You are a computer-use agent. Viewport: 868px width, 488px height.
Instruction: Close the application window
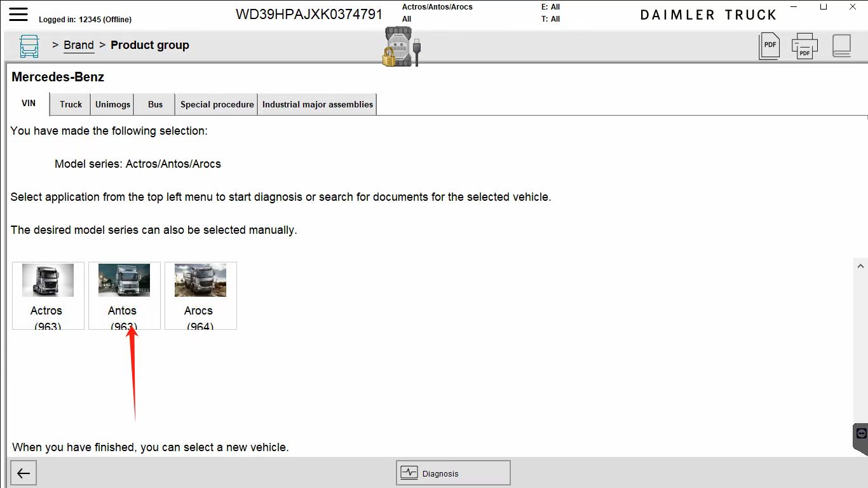[853, 7]
